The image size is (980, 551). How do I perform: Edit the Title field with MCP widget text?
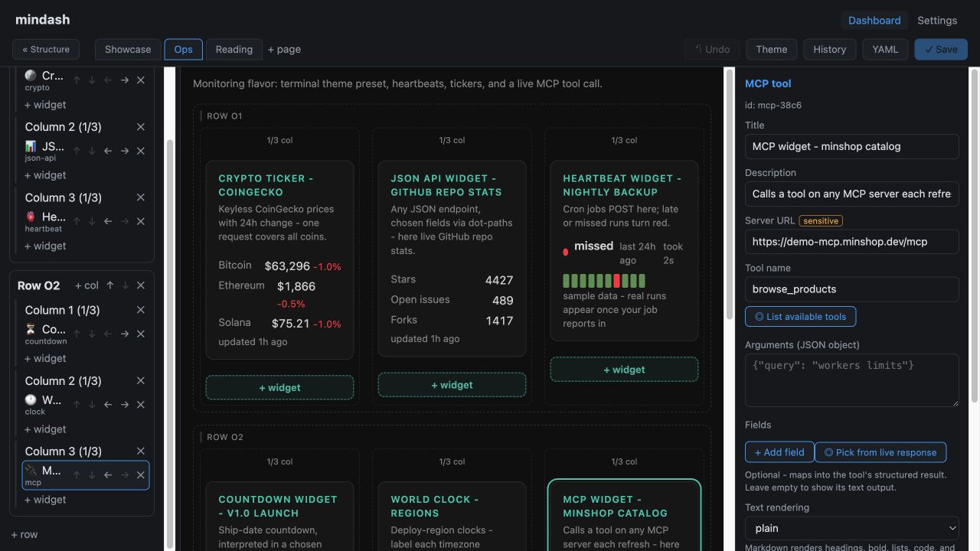click(852, 146)
